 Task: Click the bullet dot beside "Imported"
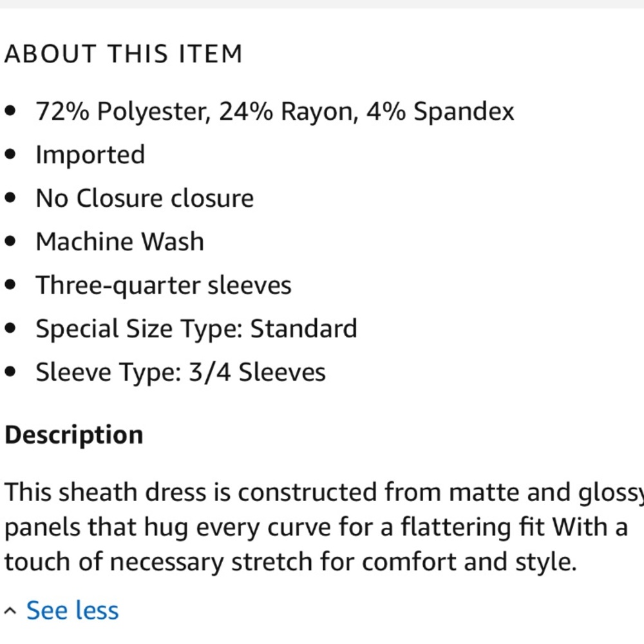pos(10,155)
